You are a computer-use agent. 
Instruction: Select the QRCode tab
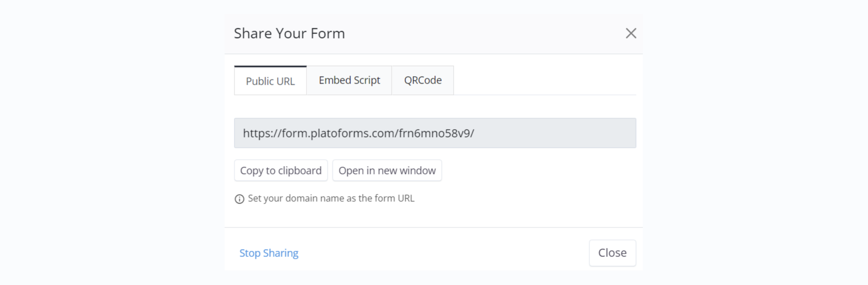(423, 80)
